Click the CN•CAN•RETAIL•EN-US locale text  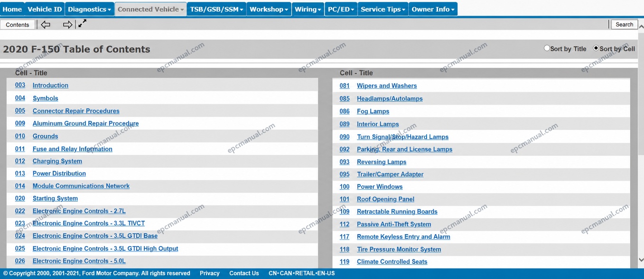pyautogui.click(x=301, y=273)
